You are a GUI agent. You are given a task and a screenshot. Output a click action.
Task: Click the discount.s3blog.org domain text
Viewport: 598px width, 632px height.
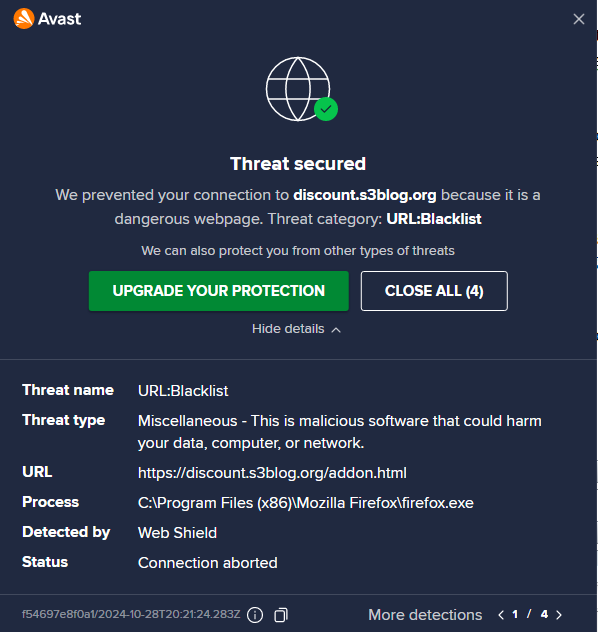(x=365, y=195)
